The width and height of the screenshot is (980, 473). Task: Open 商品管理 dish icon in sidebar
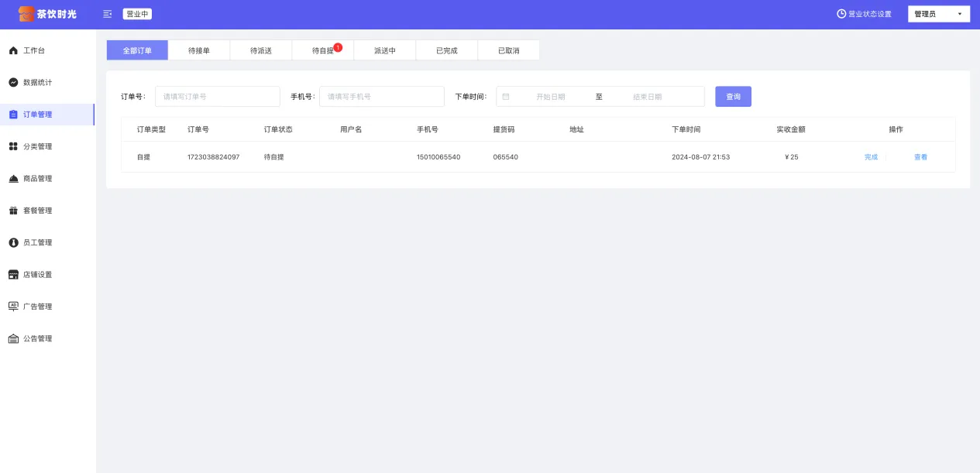13,179
